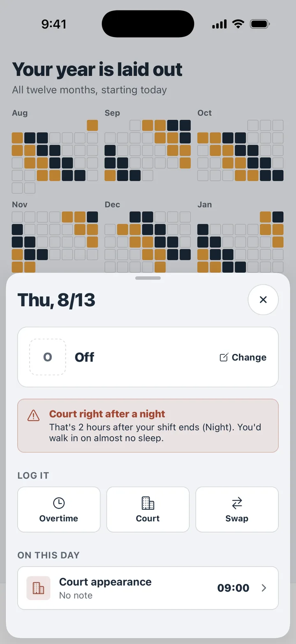
Task: Close the Thu, 8/13 detail sheet
Action: [x=263, y=300]
